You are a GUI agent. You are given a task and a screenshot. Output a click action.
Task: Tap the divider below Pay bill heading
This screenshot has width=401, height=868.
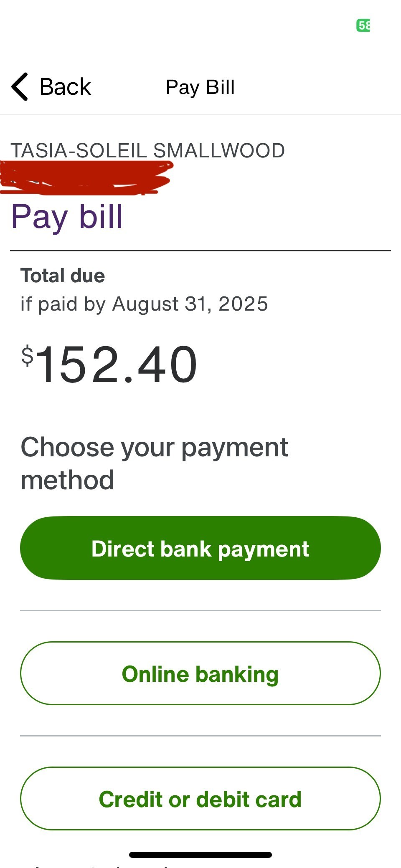[x=200, y=250]
